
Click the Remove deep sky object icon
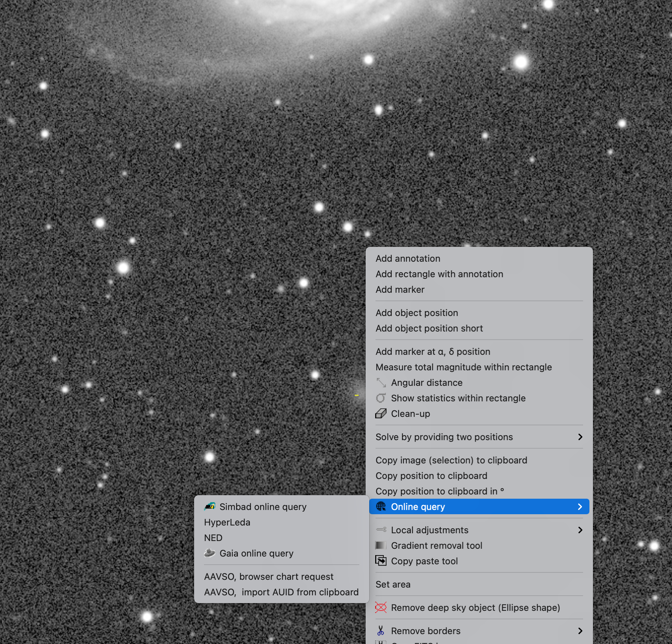tap(381, 608)
